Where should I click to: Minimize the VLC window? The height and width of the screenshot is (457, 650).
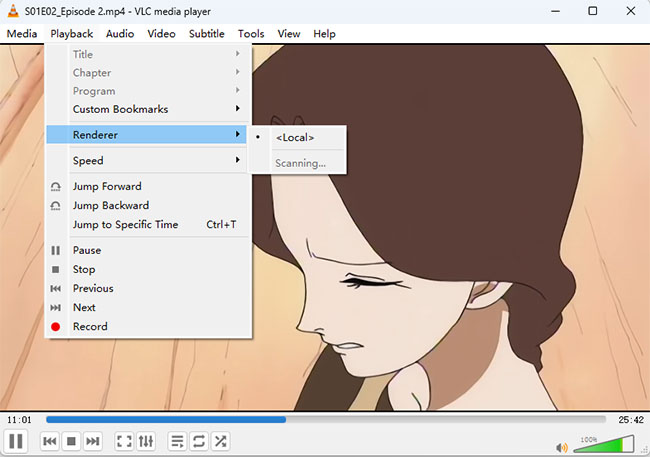pos(555,11)
